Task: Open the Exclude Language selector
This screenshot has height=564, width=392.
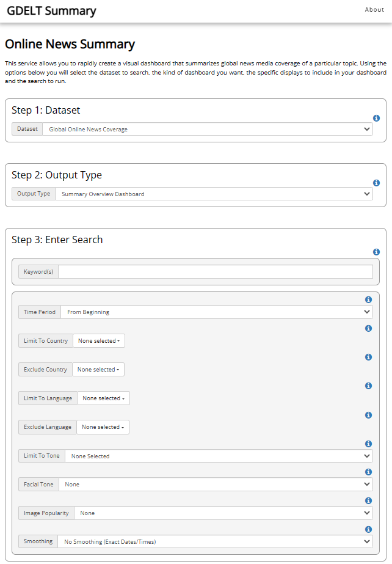Action: (103, 427)
